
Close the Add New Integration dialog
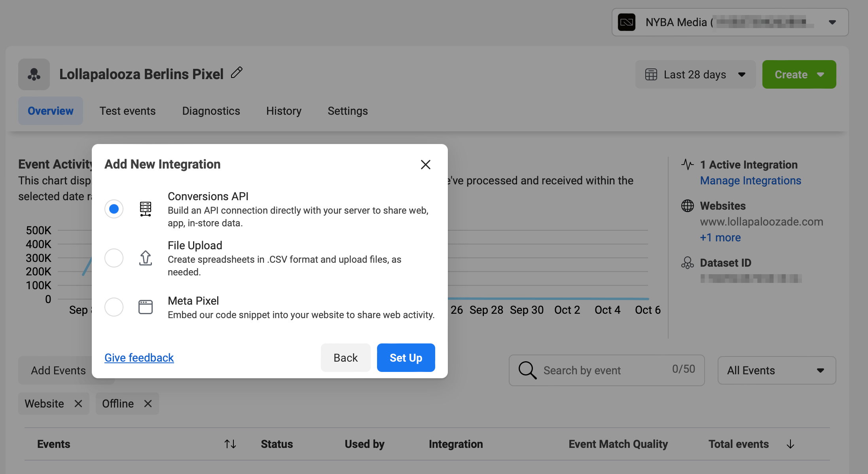[x=426, y=165]
